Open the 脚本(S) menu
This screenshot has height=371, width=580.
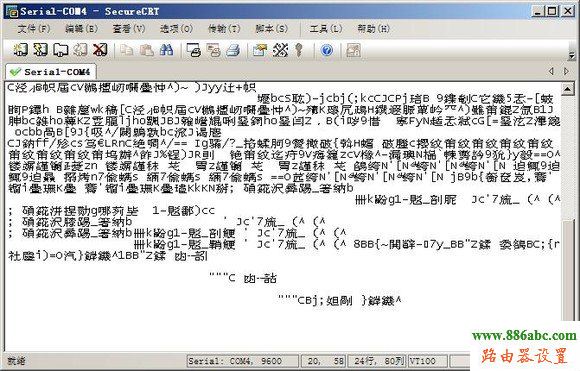coord(272,29)
